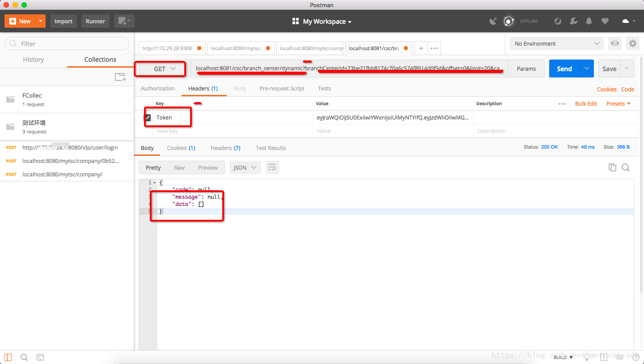Click the heart icon in header
Image resolution: width=644 pixels, height=364 pixels.
click(605, 21)
